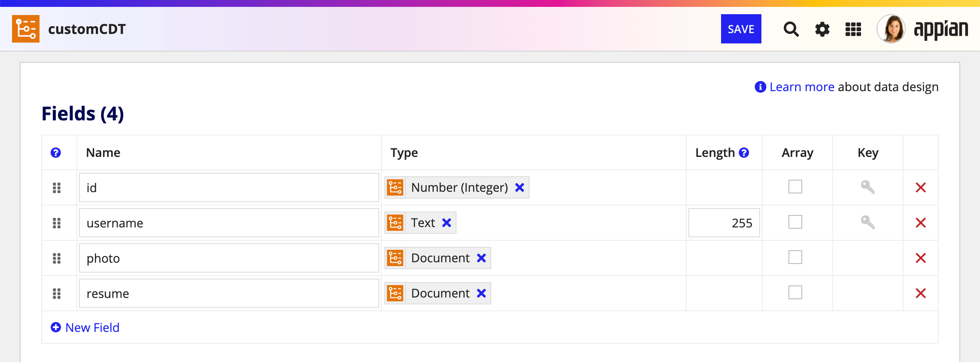
Task: Click the customCDT data type icon
Action: coord(26,29)
